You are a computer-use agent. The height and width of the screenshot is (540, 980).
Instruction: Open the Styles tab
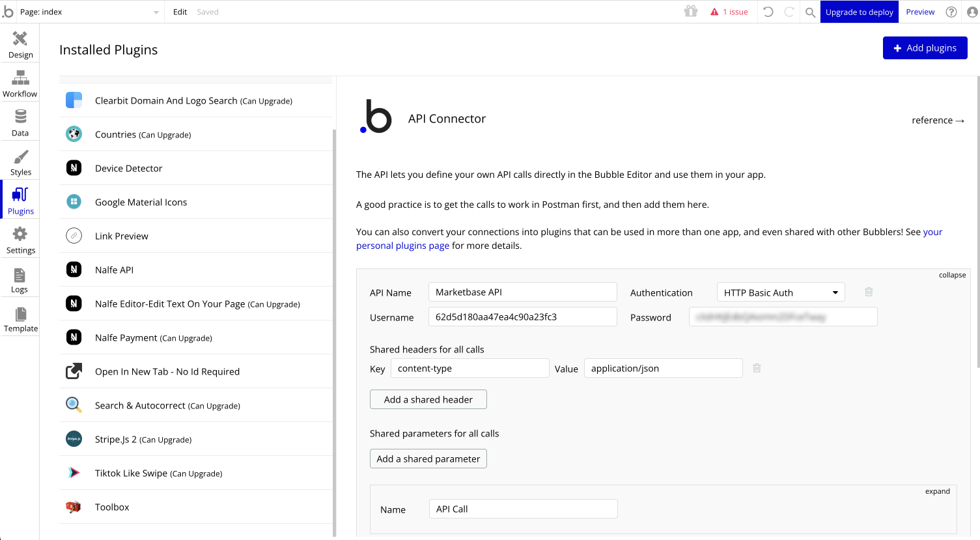20,162
